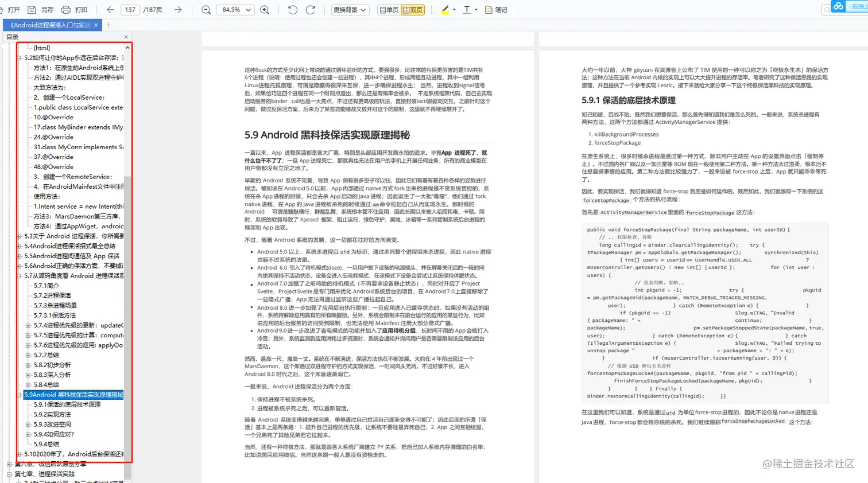Click the 打印 printer icon
Viewport: 868px width, 483px height.
(66, 10)
